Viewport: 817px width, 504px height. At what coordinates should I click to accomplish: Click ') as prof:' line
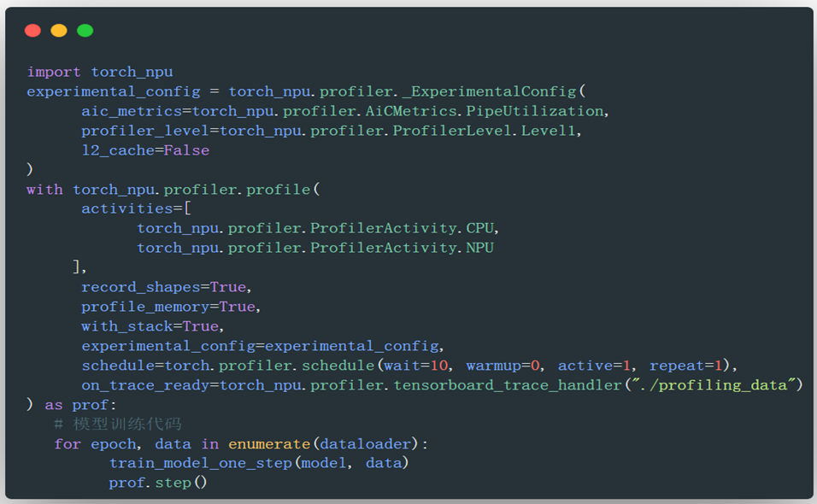pos(72,405)
